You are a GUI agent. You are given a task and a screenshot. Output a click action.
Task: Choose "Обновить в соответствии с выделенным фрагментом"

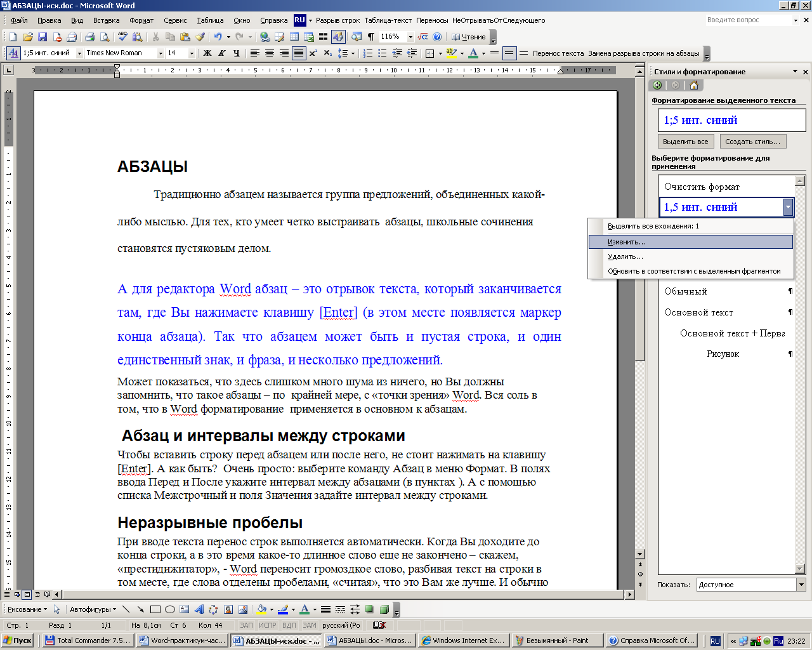691,271
